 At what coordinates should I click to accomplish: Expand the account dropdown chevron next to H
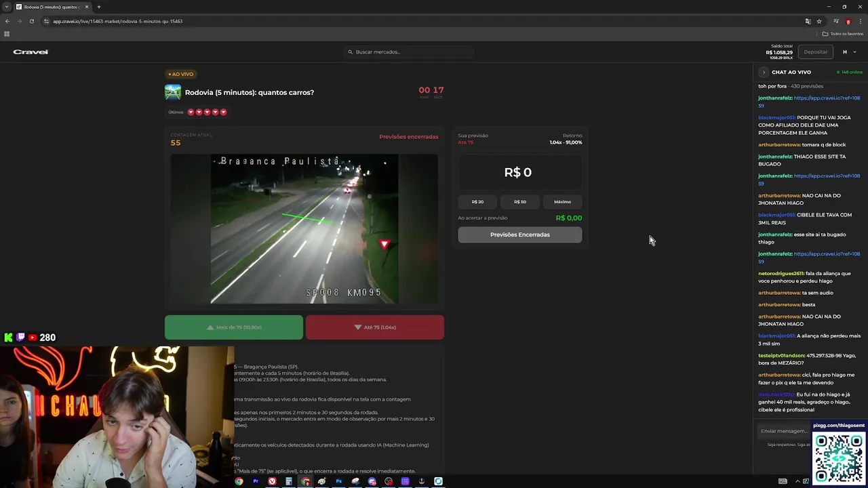[x=854, y=52]
